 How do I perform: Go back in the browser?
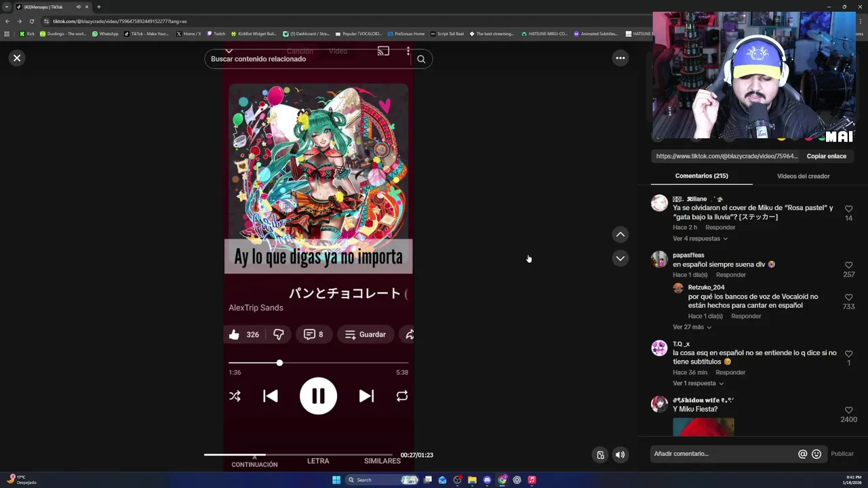[7, 21]
